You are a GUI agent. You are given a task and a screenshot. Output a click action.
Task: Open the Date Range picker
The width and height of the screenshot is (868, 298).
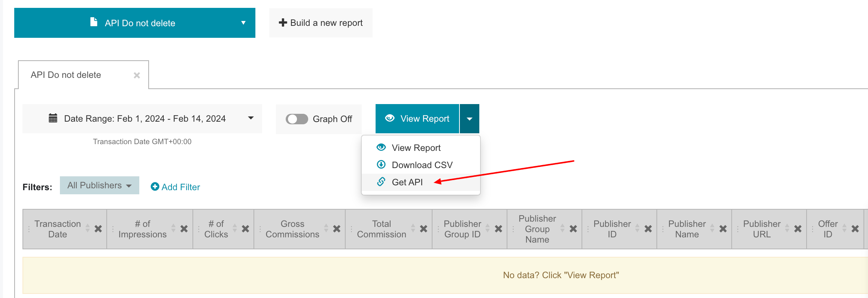(x=142, y=119)
